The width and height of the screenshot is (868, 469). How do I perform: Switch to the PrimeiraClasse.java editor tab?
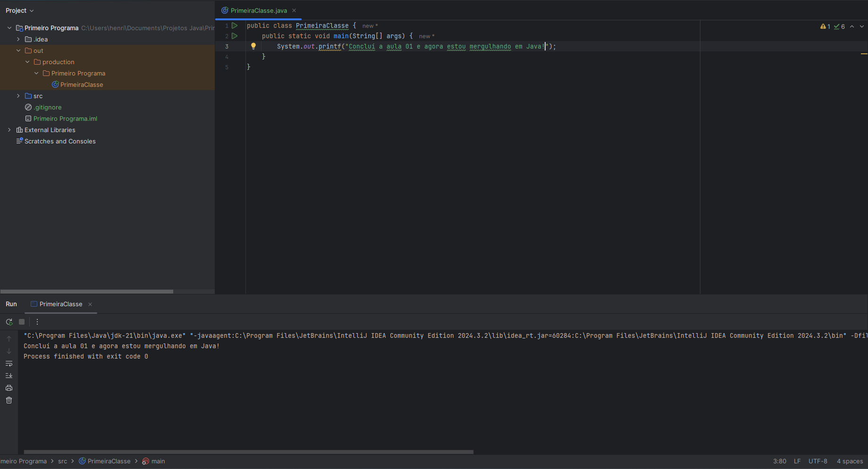click(259, 10)
